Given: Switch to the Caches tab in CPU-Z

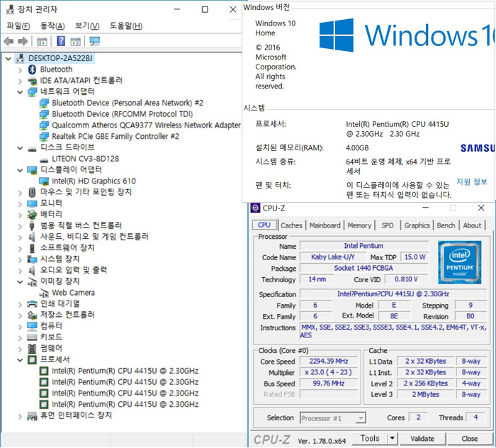Looking at the screenshot, I should pyautogui.click(x=291, y=225).
